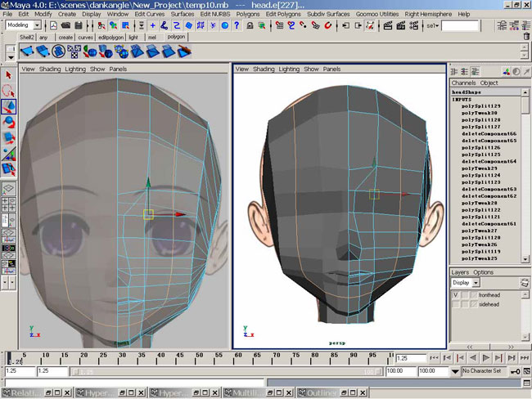
Task: Select the arrow Select tool
Action: coord(8,75)
